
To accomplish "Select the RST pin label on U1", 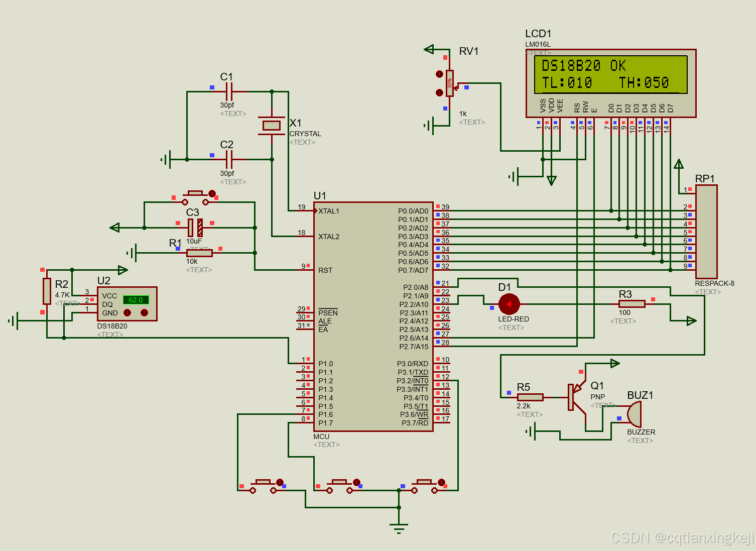I will [325, 270].
